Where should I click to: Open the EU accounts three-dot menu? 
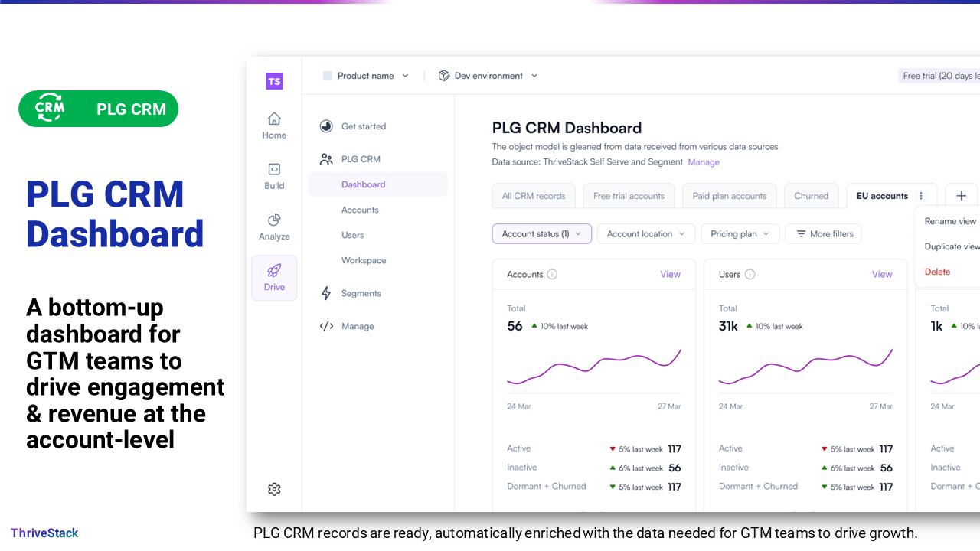(x=921, y=196)
